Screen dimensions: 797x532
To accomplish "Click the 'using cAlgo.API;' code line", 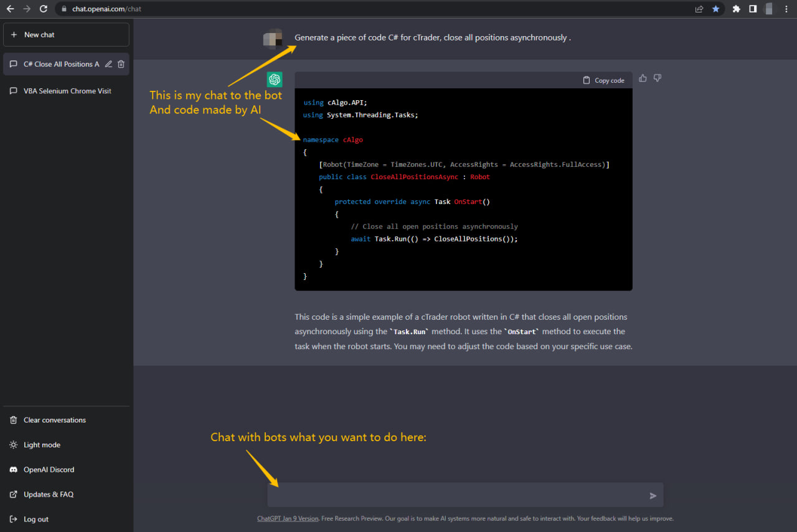I will point(336,103).
